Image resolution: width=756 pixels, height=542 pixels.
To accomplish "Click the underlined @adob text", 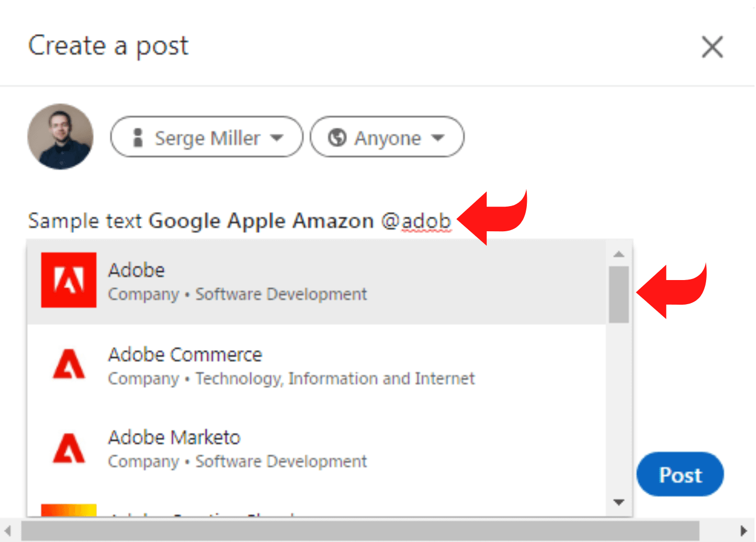I will (416, 221).
